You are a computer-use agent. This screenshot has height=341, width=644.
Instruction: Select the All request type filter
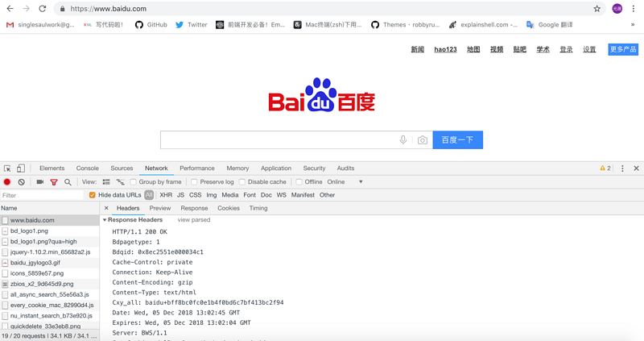(149, 195)
